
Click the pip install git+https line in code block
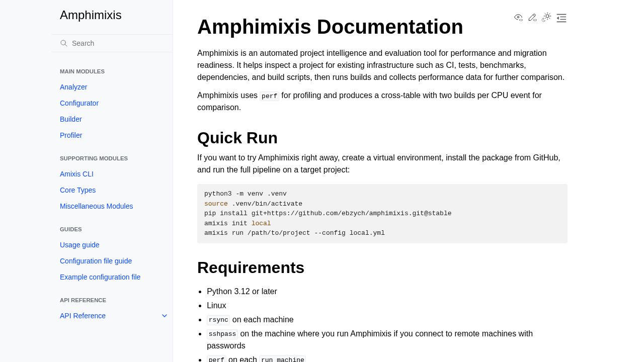328,213
